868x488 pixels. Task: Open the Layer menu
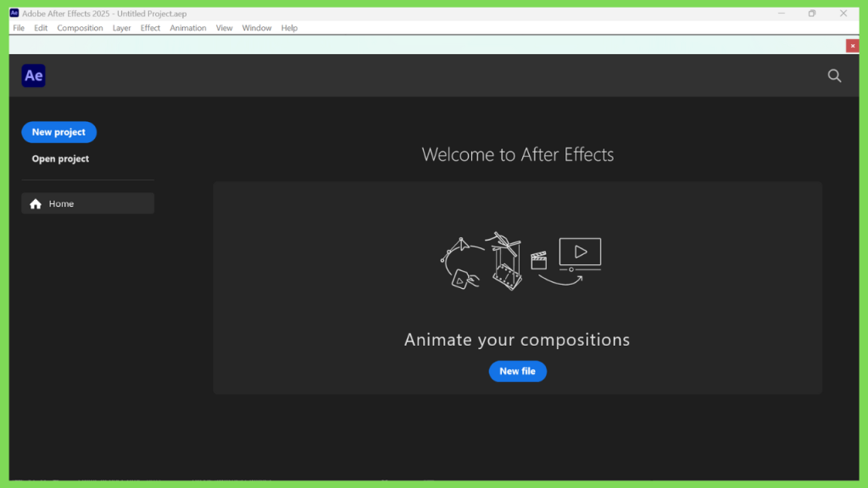tap(121, 28)
